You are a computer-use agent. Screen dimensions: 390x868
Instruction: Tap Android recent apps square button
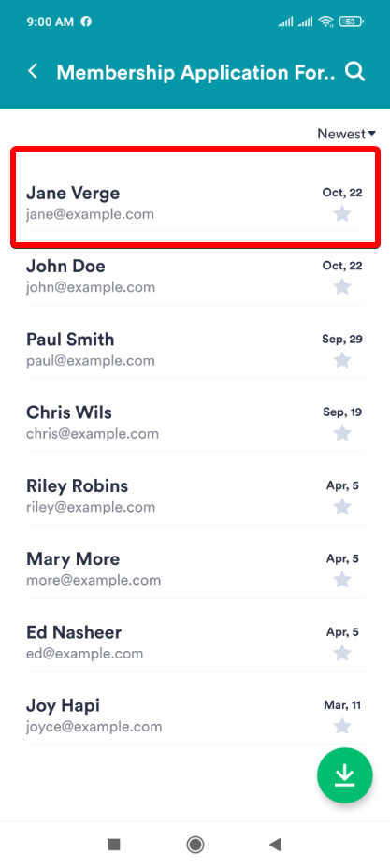114,845
